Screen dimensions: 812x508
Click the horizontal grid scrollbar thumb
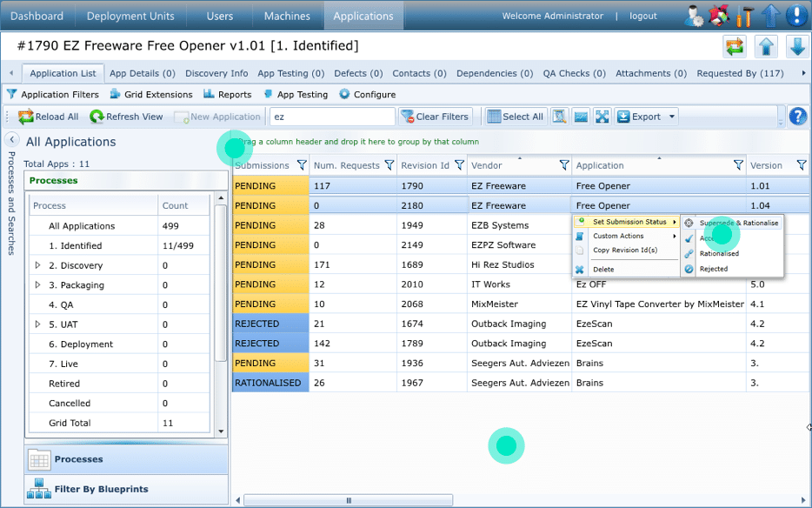pyautogui.click(x=348, y=500)
